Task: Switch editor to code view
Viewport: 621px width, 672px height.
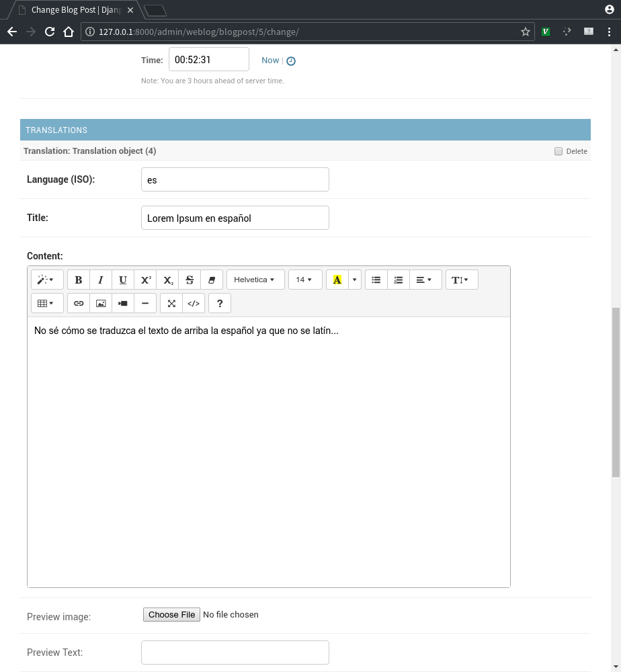Action: [194, 303]
